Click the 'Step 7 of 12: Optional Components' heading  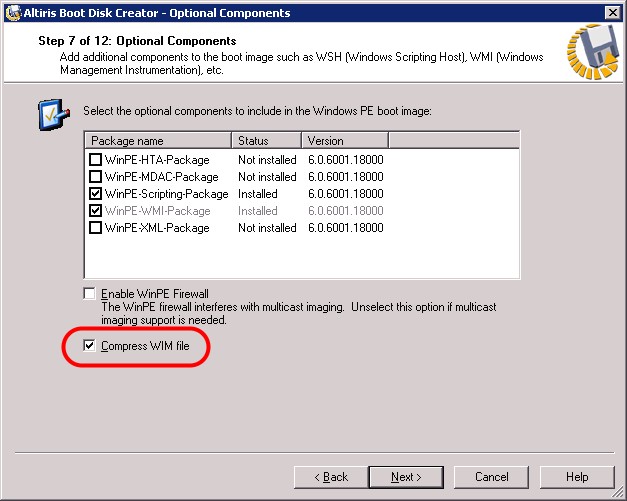137,41
